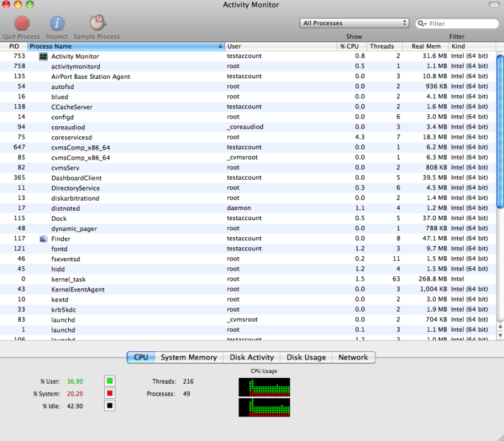Select the diskarbitrationd process

click(x=248, y=198)
